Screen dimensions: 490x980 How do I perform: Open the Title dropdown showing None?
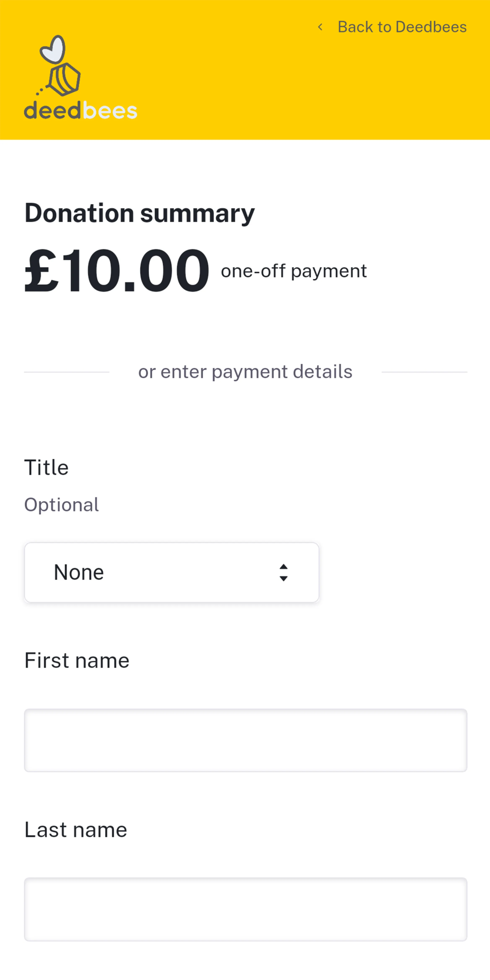[x=171, y=572]
